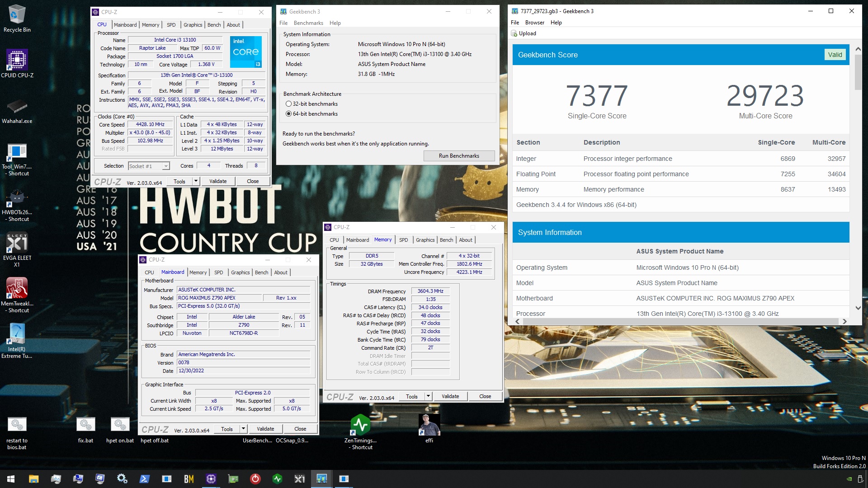This screenshot has width=868, height=488.
Task: Open effi desktop icon
Action: tap(429, 428)
